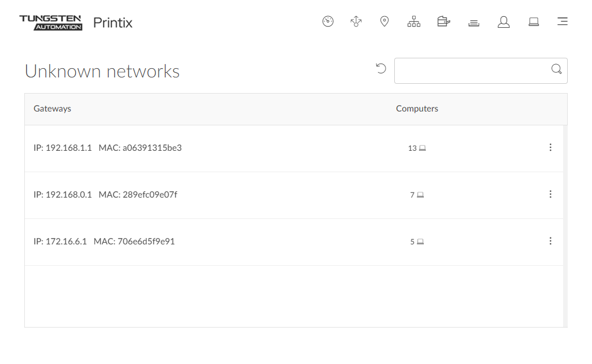Open the Dashboard gauge icon

click(328, 21)
